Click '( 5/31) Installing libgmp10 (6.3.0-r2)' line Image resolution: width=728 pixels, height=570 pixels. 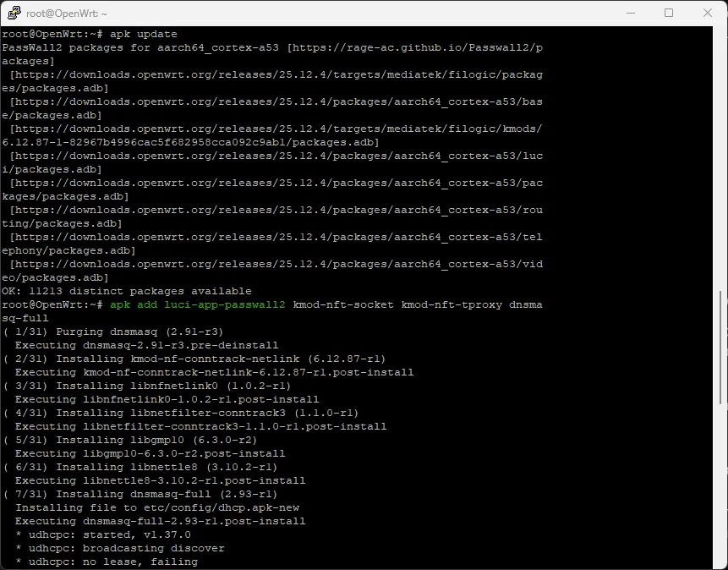point(130,440)
